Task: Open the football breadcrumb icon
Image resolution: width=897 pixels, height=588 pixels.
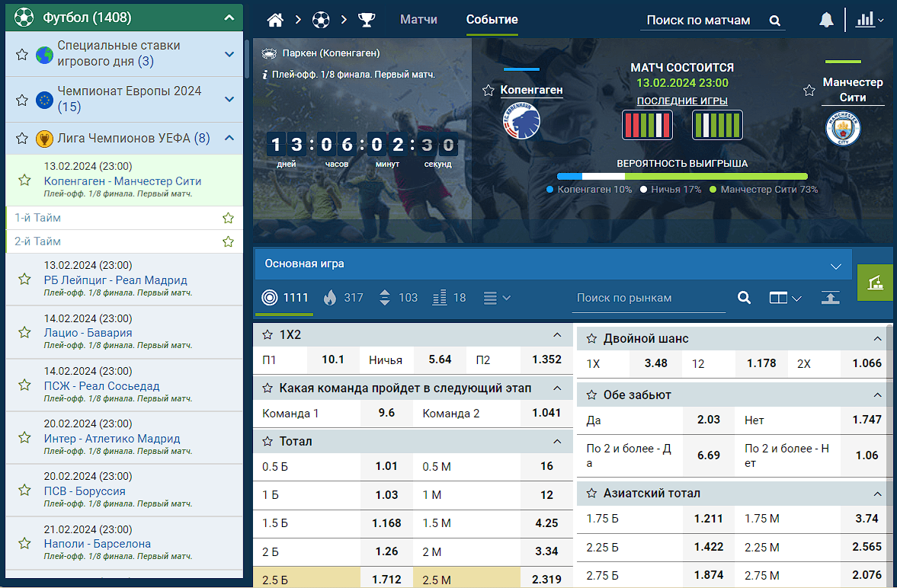Action: point(321,20)
